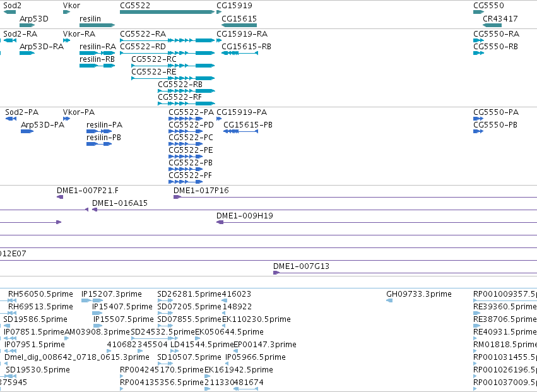Select the Arp53D-PA protein feature
This screenshot has height=392, width=537.
tap(27, 131)
